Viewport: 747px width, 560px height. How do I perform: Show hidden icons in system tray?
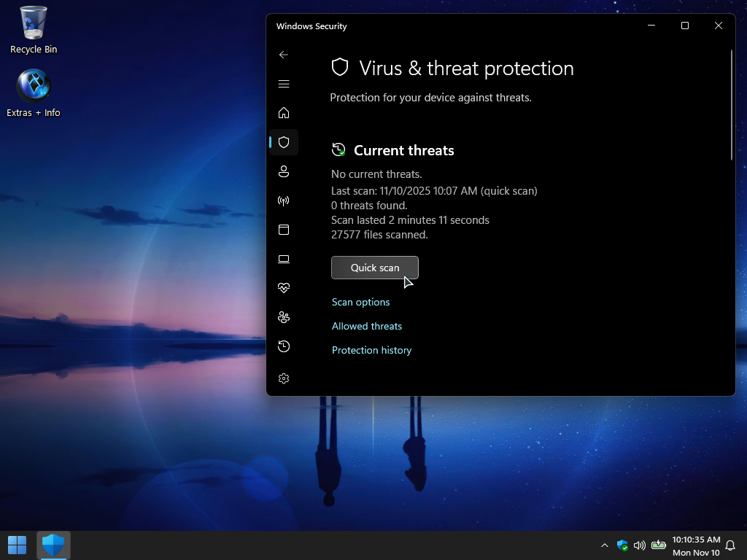tap(604, 545)
